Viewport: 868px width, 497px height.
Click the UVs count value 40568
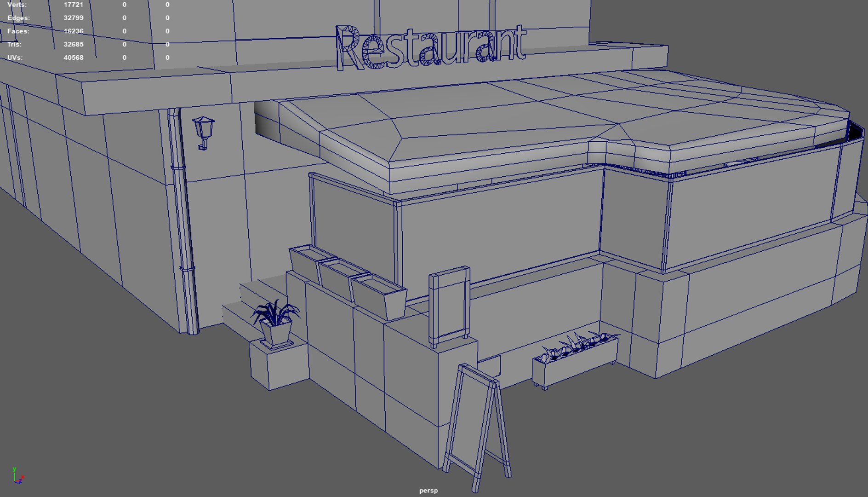(74, 58)
